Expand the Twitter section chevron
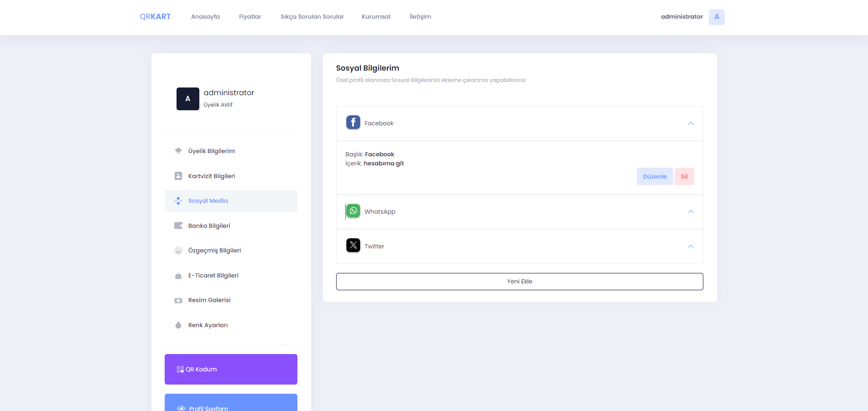 [x=691, y=247]
